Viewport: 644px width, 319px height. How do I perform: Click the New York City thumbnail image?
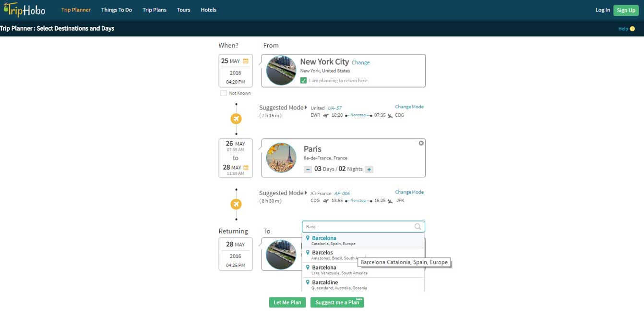(281, 71)
